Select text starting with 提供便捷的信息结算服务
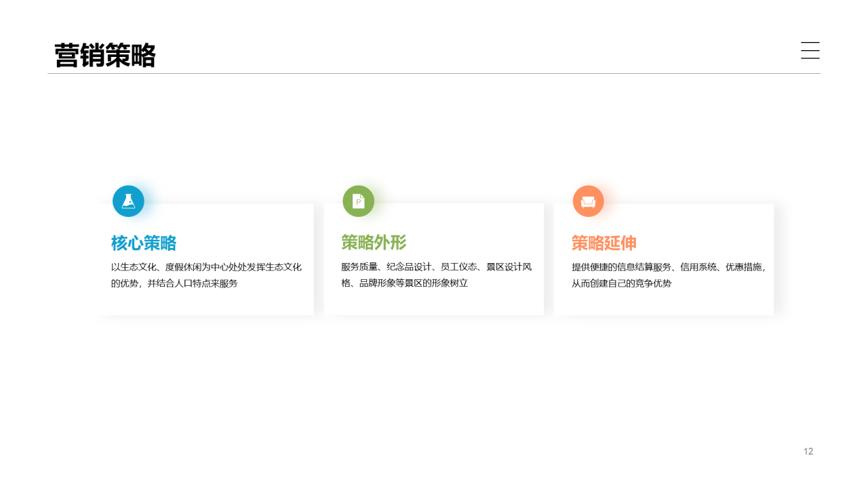 [669, 275]
